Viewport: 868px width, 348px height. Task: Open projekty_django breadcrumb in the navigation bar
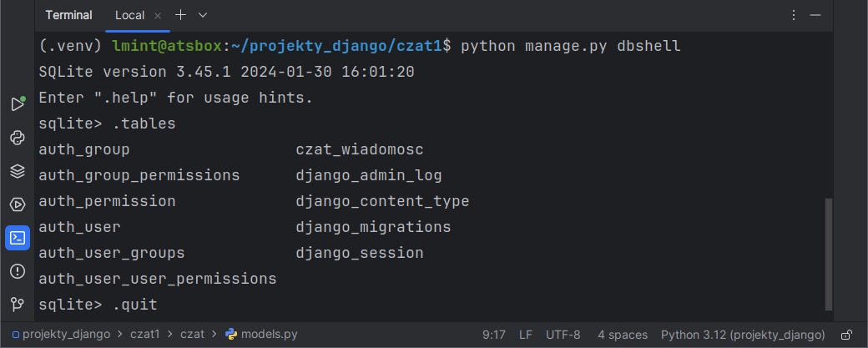62,335
